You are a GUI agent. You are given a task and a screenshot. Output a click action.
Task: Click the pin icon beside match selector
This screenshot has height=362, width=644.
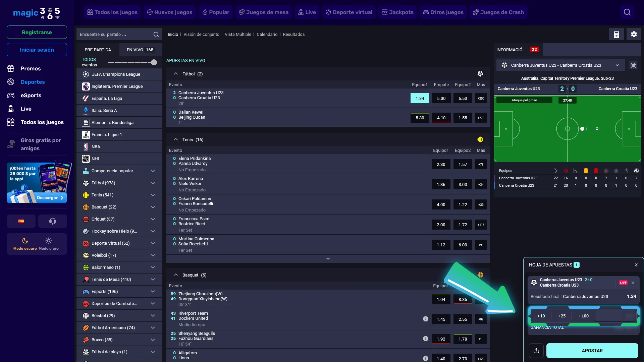pos(633,65)
